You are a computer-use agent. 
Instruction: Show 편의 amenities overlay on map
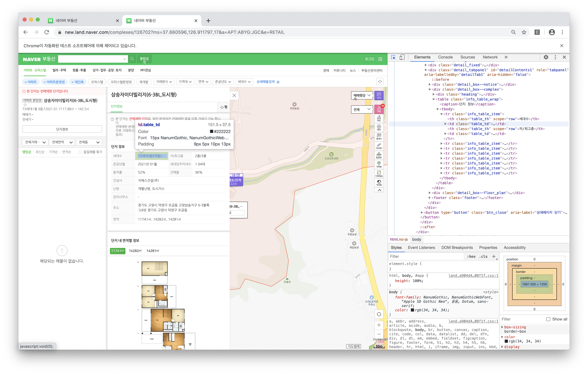[379, 128]
